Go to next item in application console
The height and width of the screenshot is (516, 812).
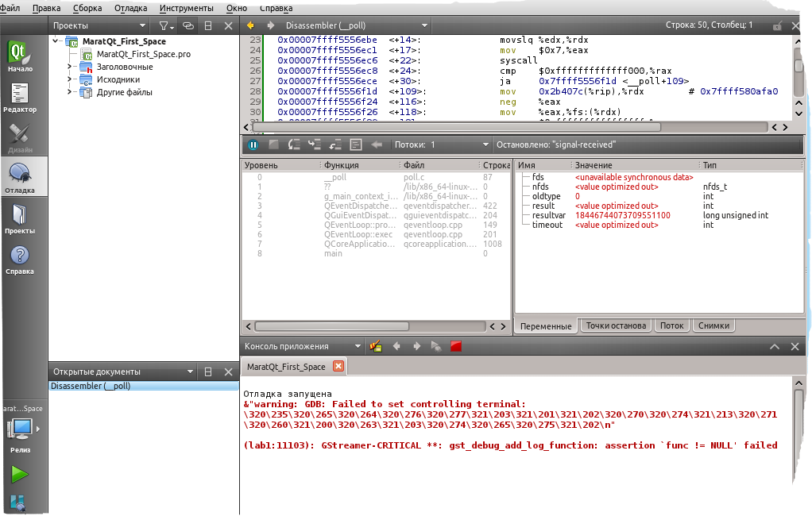pos(416,346)
